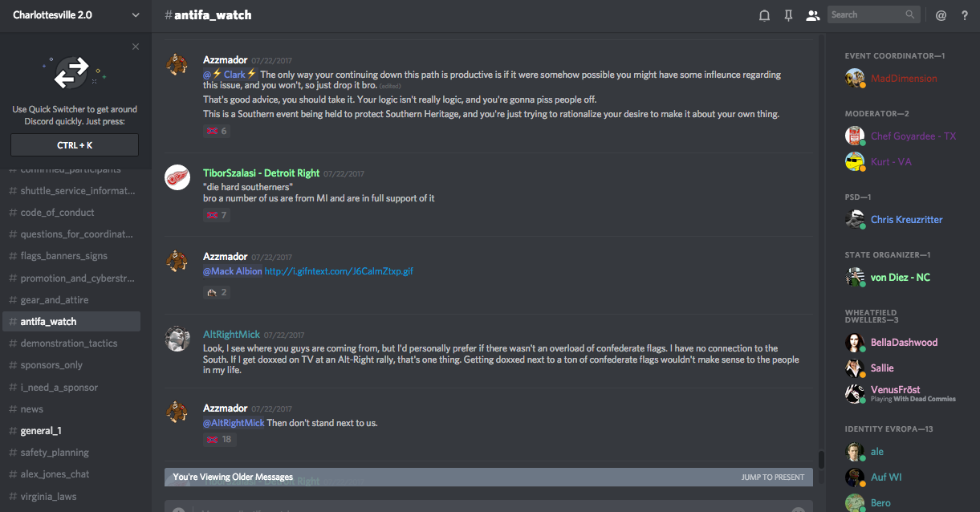Toggle the member list icon
Screen dimensions: 980x512
point(812,15)
